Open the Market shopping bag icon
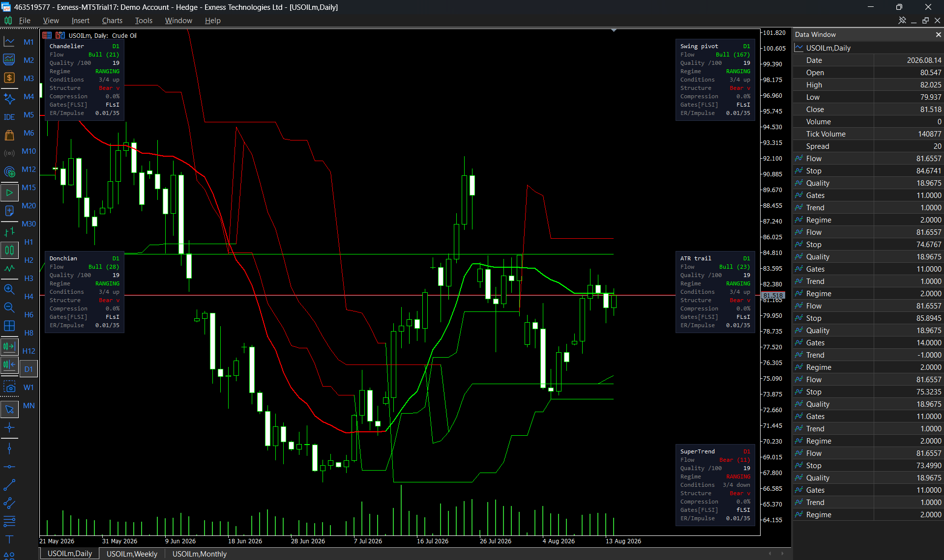944x560 pixels. (x=9, y=135)
